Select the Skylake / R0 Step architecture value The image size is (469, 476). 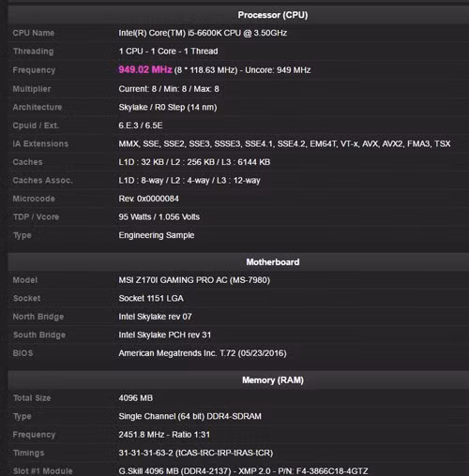click(x=168, y=107)
